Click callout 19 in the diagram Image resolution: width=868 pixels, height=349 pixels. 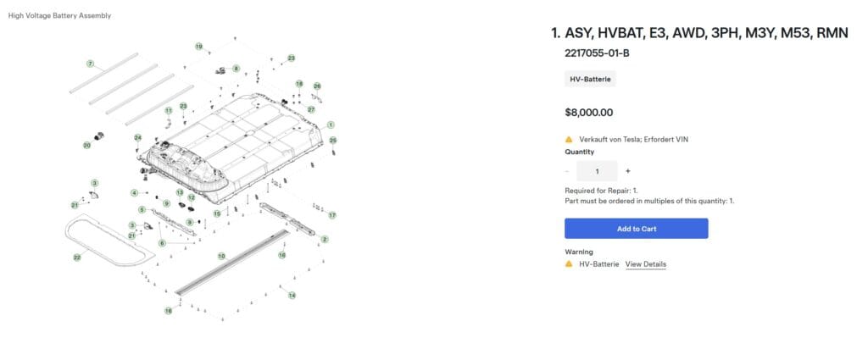198,47
